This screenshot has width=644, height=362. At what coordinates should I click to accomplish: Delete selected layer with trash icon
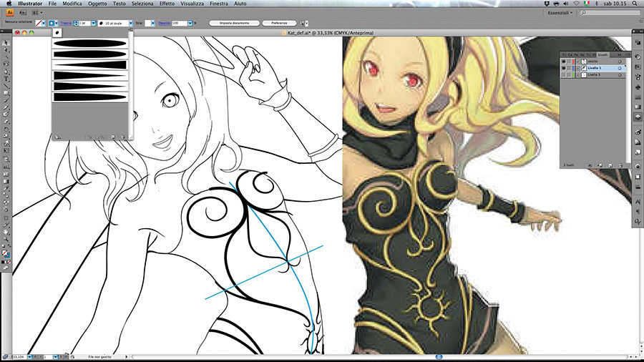621,165
